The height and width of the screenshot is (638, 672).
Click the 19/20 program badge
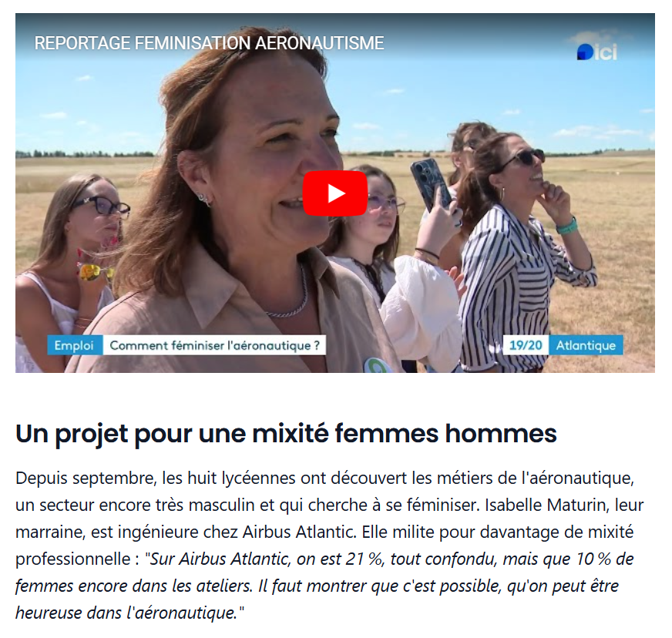(526, 345)
